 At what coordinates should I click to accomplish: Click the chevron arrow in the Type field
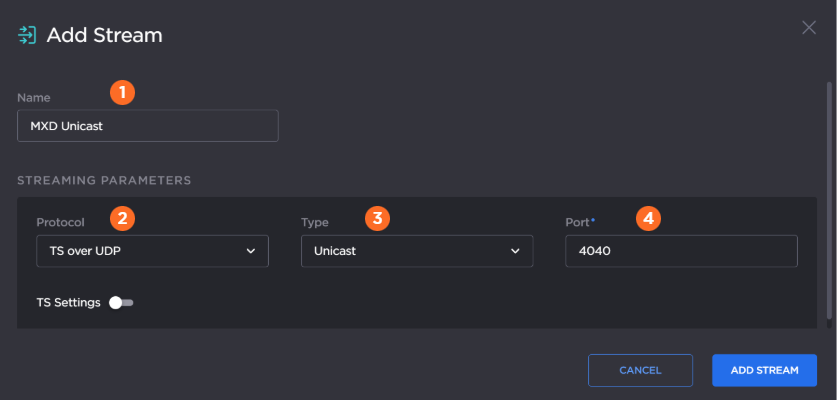pos(515,251)
